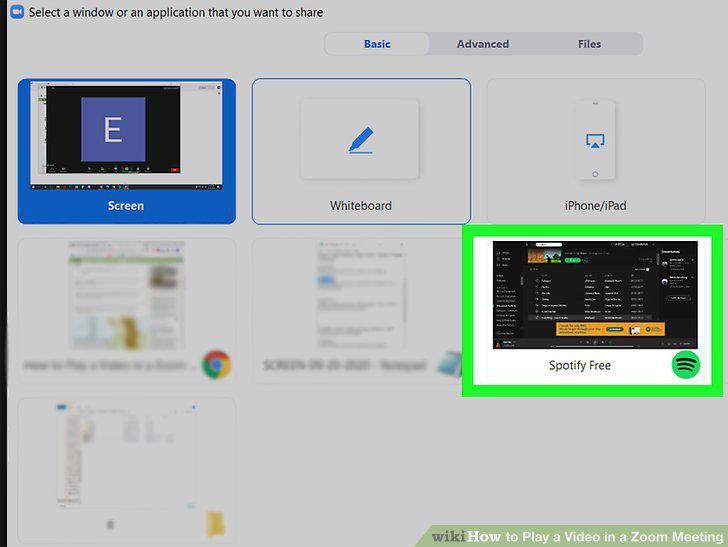Switch to the Basic tab
The width and height of the screenshot is (728, 547).
pos(377,44)
